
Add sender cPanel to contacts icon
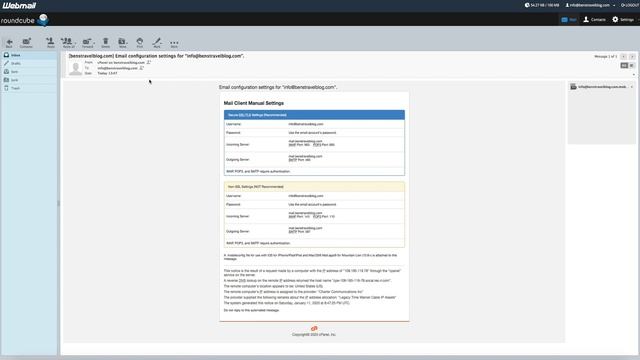pyautogui.click(x=149, y=62)
